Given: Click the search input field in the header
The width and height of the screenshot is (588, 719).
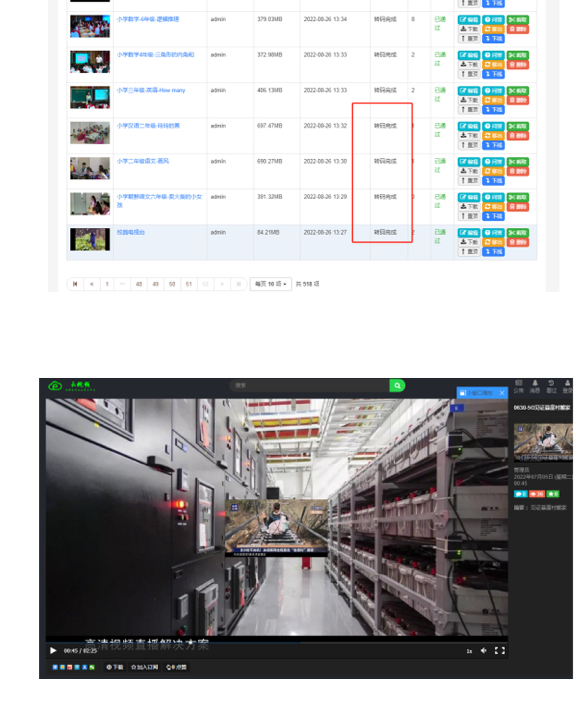Looking at the screenshot, I should (309, 385).
